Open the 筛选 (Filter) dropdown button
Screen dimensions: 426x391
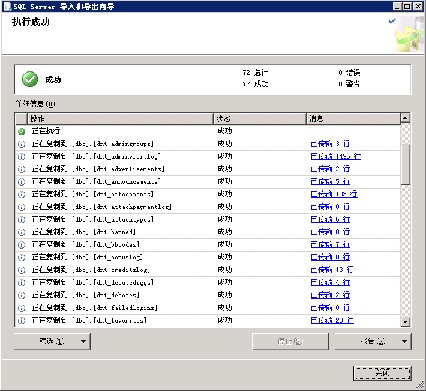(52, 341)
